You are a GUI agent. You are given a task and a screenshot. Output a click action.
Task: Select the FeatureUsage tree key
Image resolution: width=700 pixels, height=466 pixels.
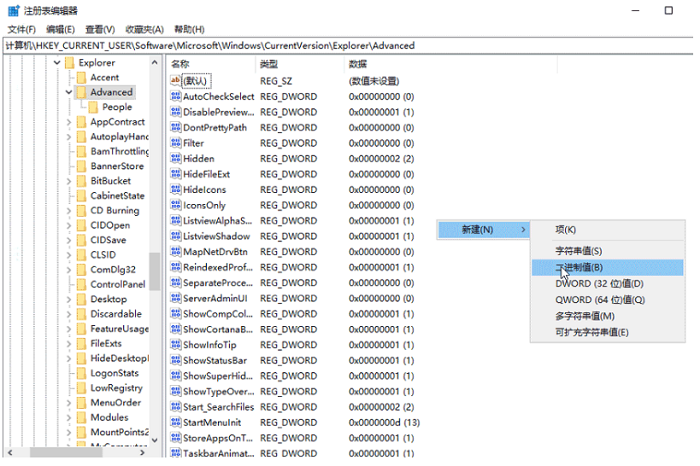click(119, 328)
